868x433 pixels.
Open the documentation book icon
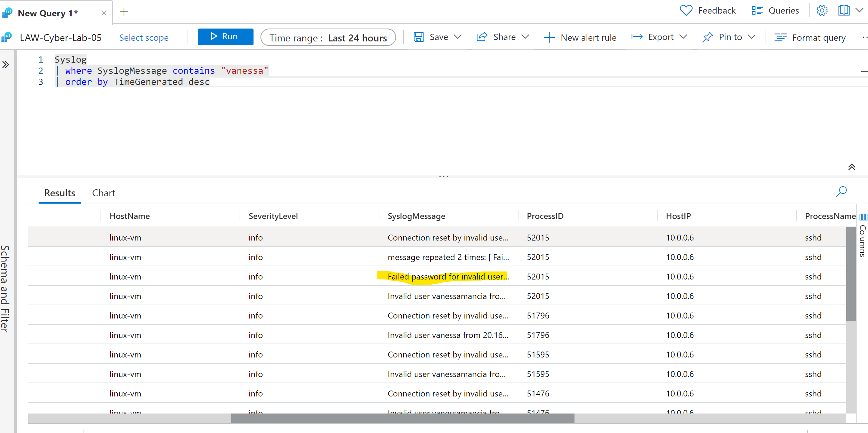tap(844, 10)
